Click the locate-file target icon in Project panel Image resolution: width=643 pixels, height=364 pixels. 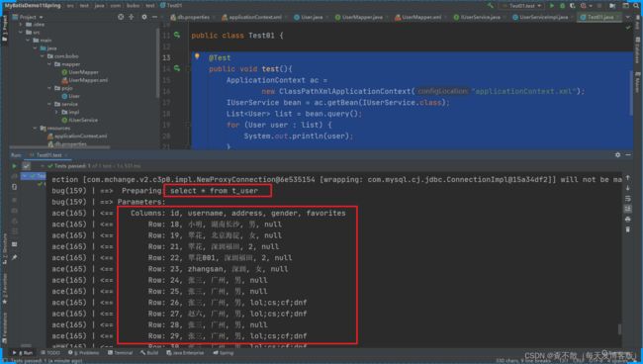tap(121, 17)
